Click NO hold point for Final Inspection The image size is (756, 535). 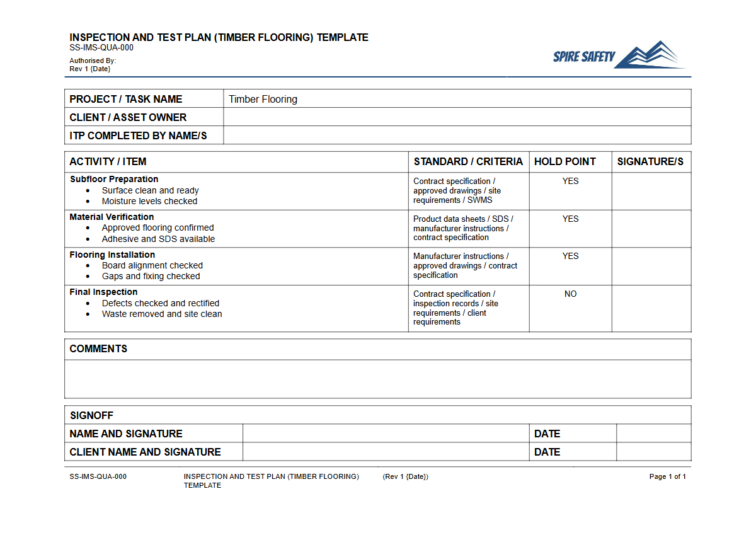(571, 294)
